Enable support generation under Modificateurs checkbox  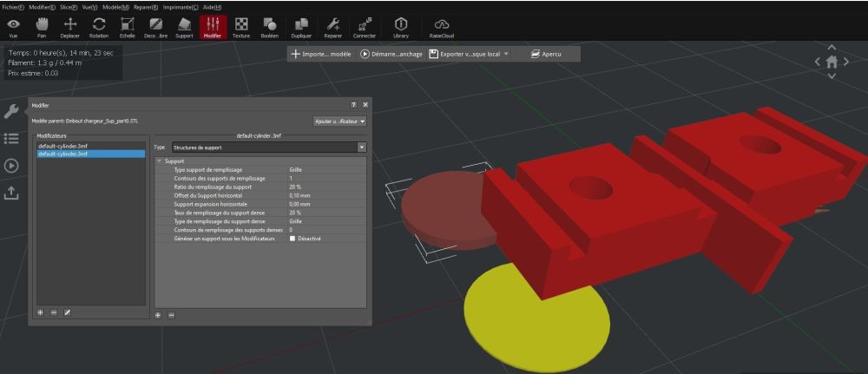(x=293, y=239)
